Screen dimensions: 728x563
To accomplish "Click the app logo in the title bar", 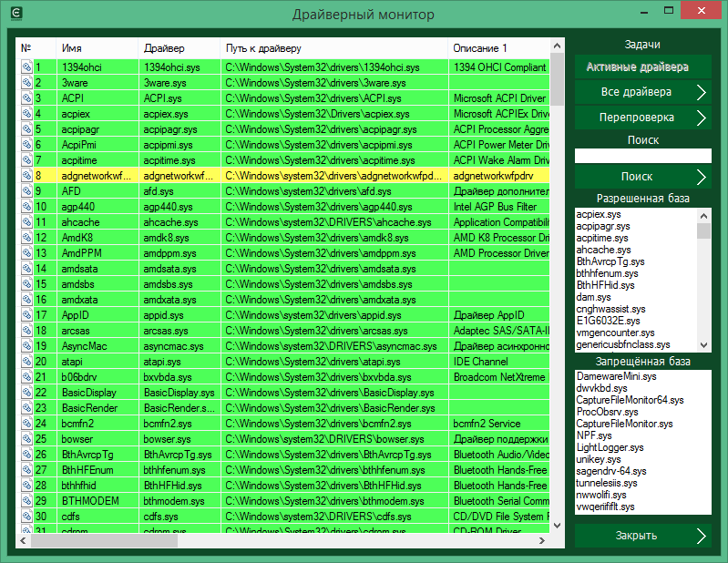I will pyautogui.click(x=16, y=14).
